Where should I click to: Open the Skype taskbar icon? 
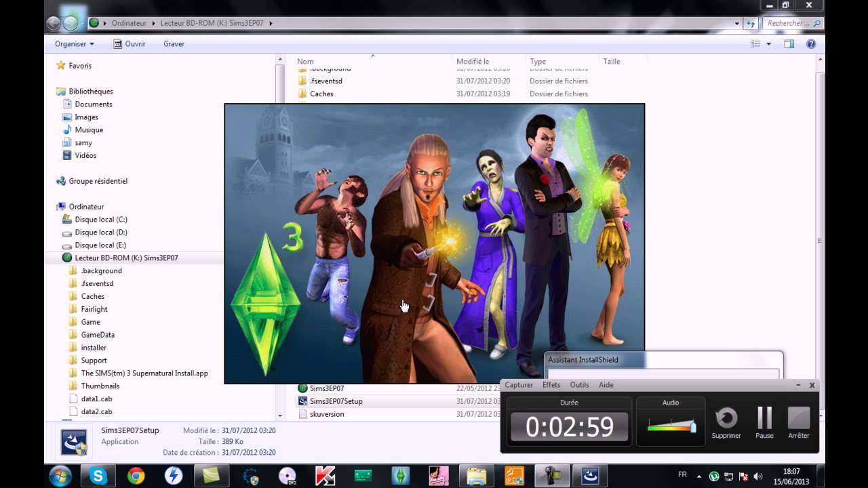[98, 476]
